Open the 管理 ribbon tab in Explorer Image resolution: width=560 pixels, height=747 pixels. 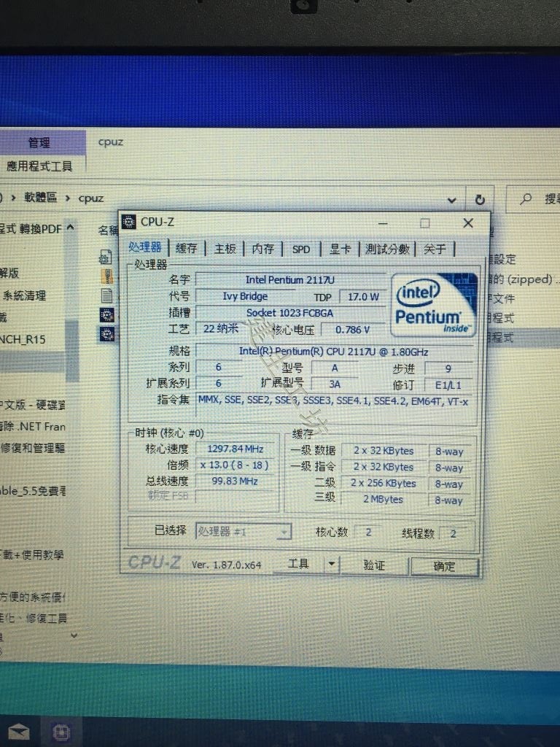point(39,142)
